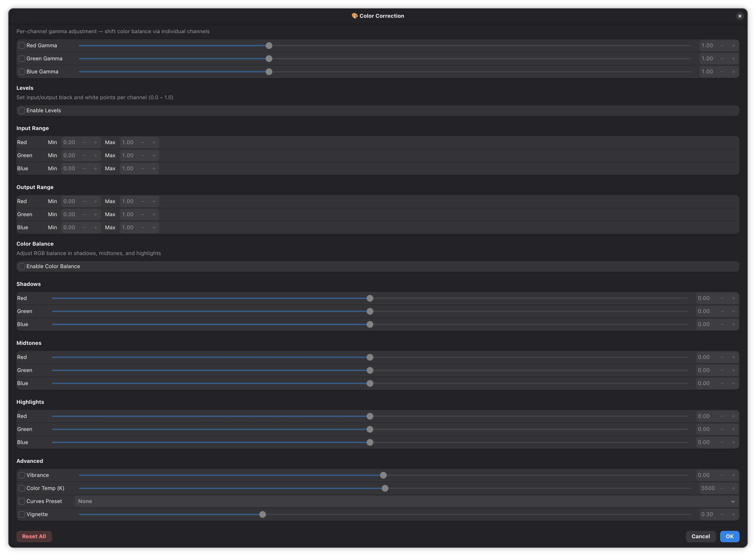Click the Green Gamma slider handle
The width and height of the screenshot is (756, 556).
pos(269,59)
